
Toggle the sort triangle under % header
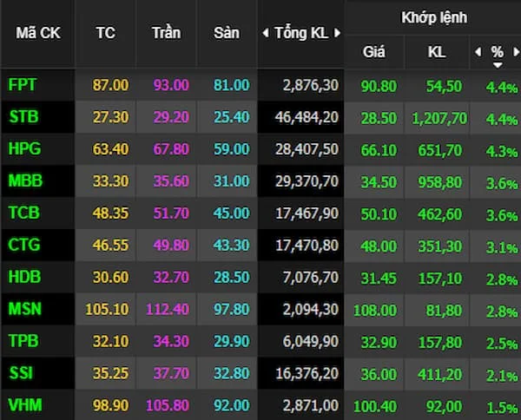pos(498,65)
